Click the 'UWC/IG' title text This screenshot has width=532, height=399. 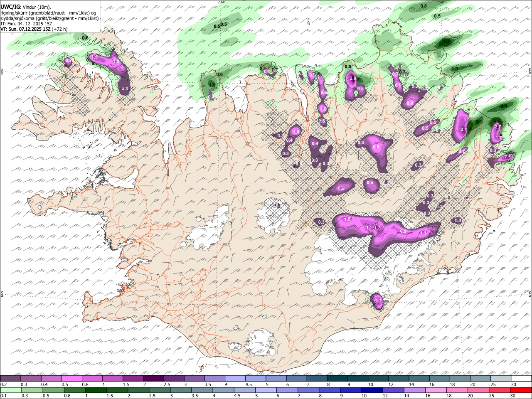coord(10,7)
